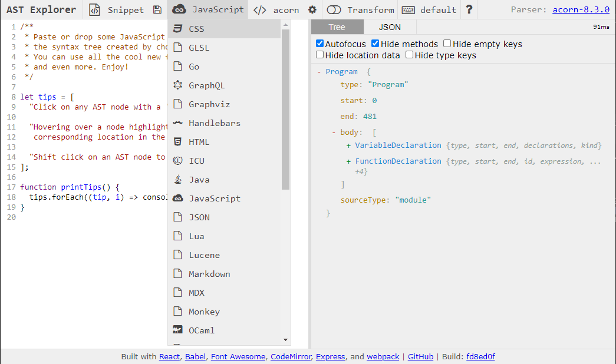Click line 17 function printTips in editor
The height and width of the screenshot is (364, 616).
click(70, 187)
